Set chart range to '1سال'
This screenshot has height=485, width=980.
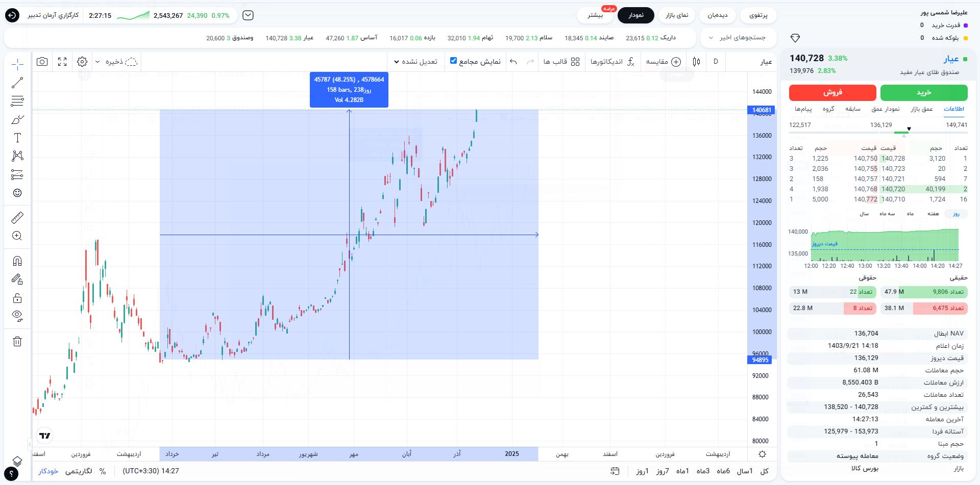tap(745, 471)
